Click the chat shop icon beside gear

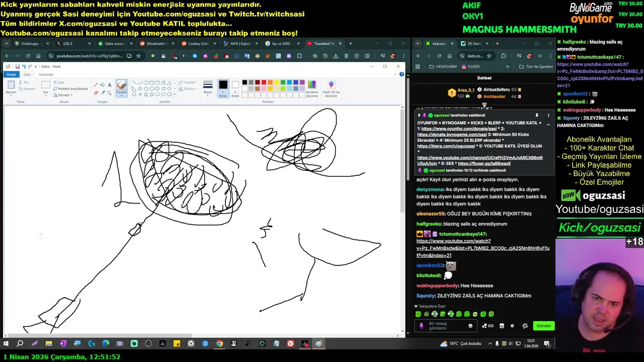[x=502, y=326]
